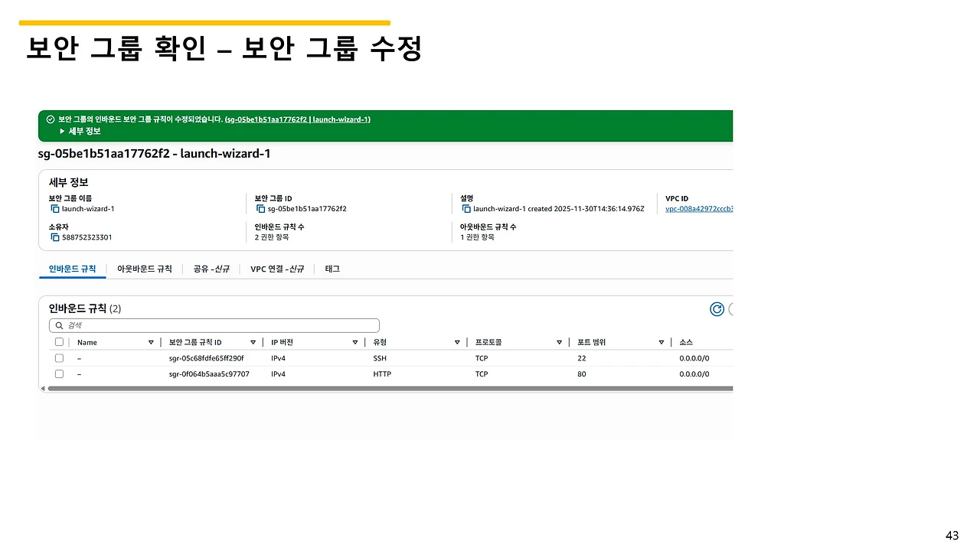Copy the owner ID 588752323301
This screenshot has height=551, width=980.
click(x=54, y=236)
